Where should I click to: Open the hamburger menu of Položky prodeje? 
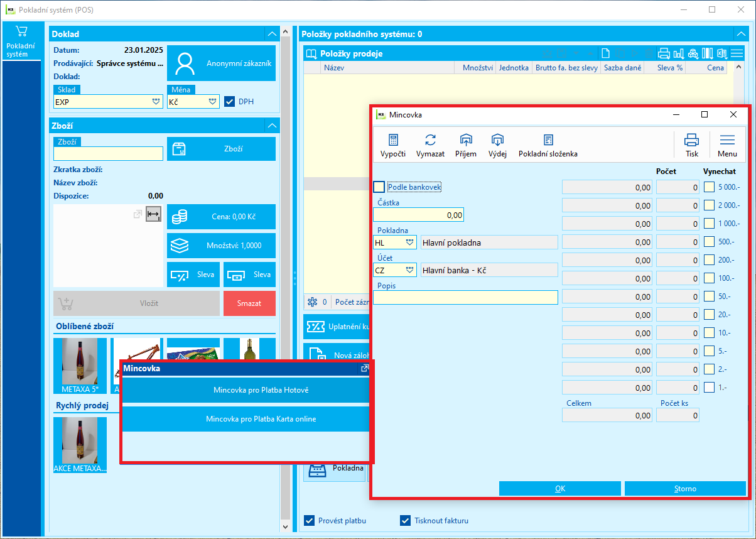point(737,53)
